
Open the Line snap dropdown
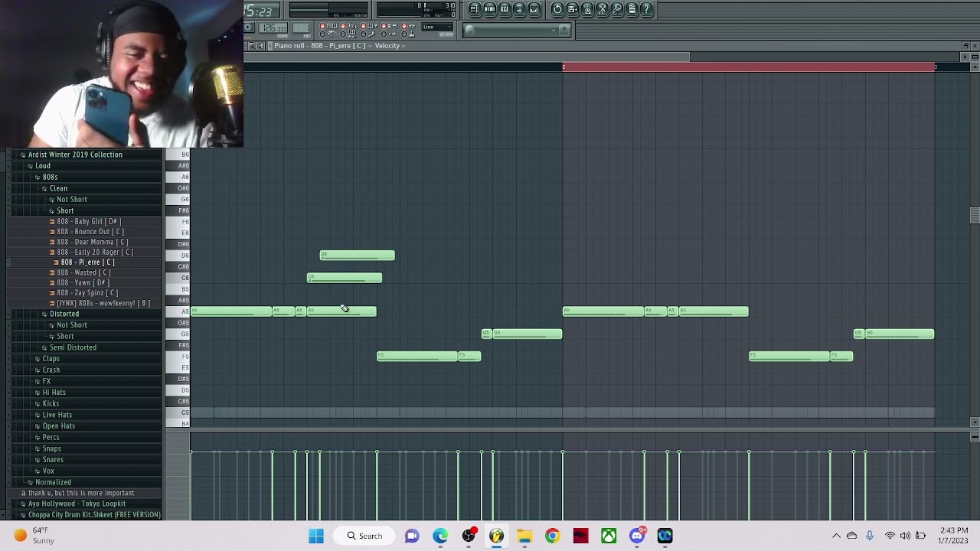coord(438,28)
